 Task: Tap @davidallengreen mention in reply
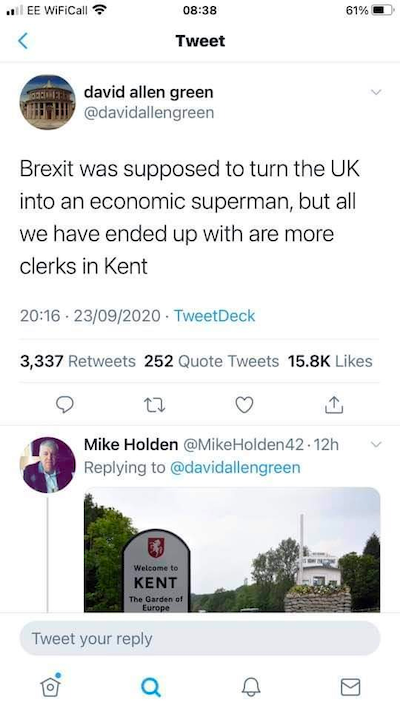(x=235, y=468)
